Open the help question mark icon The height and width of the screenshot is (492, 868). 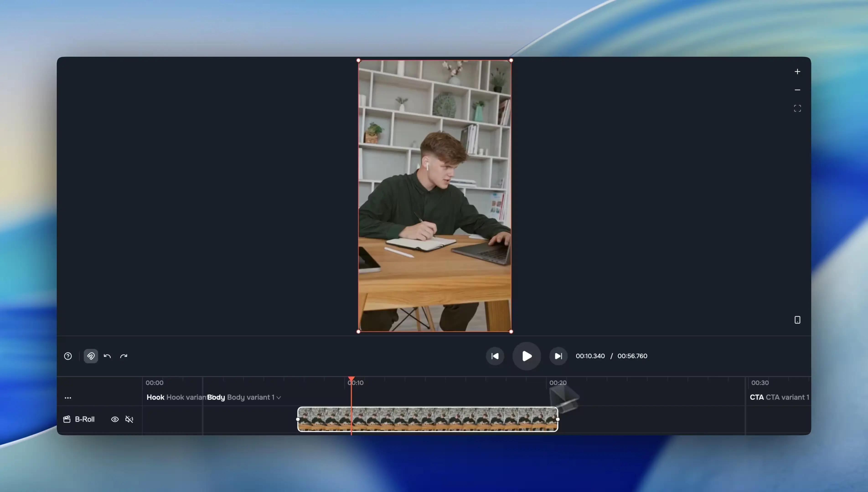pyautogui.click(x=68, y=356)
